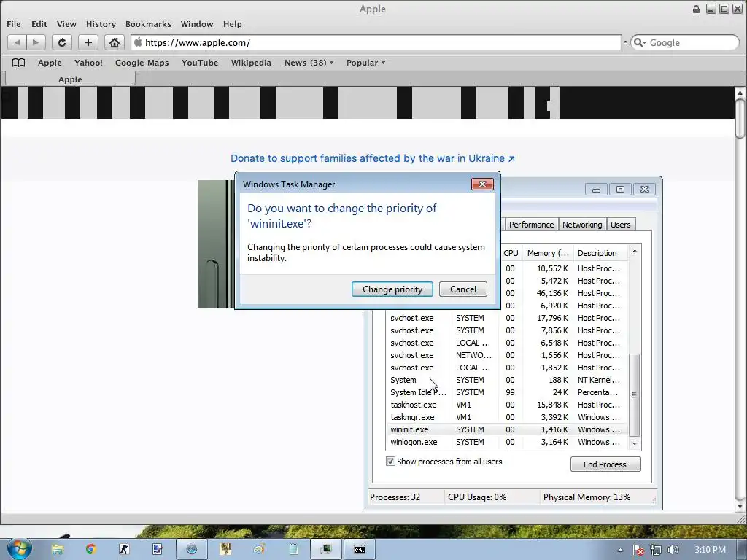Click the Safari page vertical scrollbar thumb
Viewport: 747px width, 560px height.
click(740, 119)
